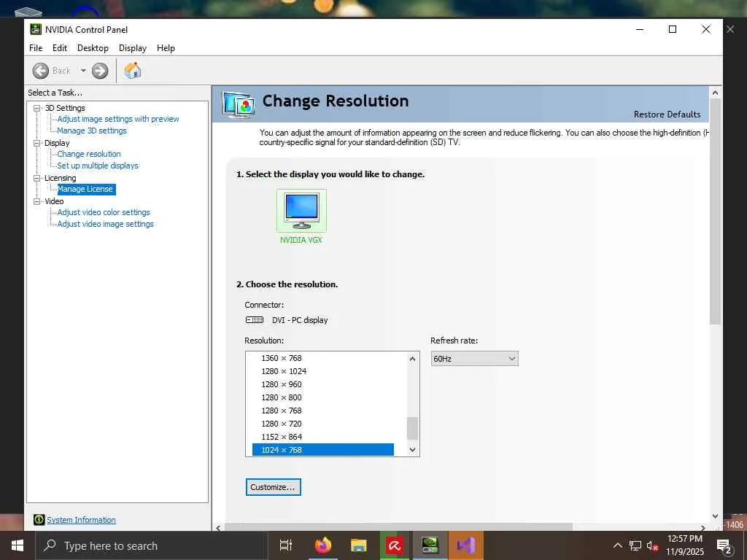Click the muted volume tray icon

point(652,545)
